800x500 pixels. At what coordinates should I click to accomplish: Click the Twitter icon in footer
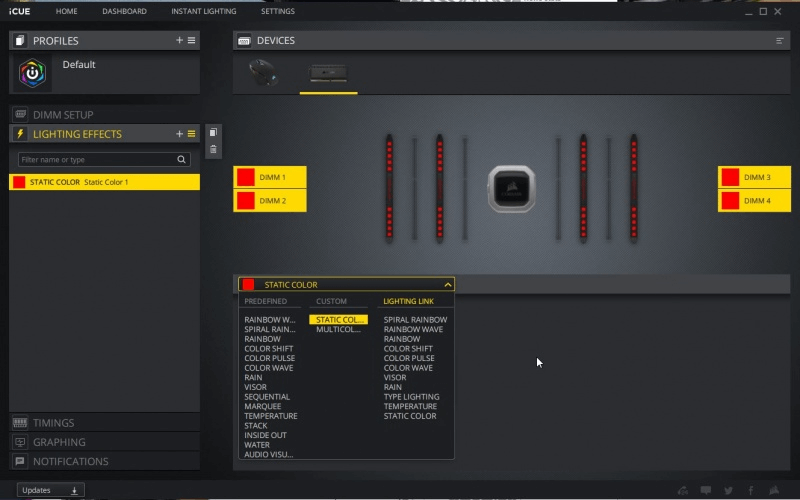point(728,490)
